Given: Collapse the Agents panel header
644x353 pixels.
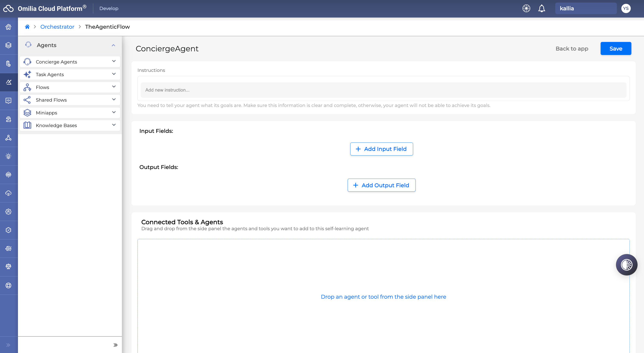Looking at the screenshot, I should (x=113, y=45).
